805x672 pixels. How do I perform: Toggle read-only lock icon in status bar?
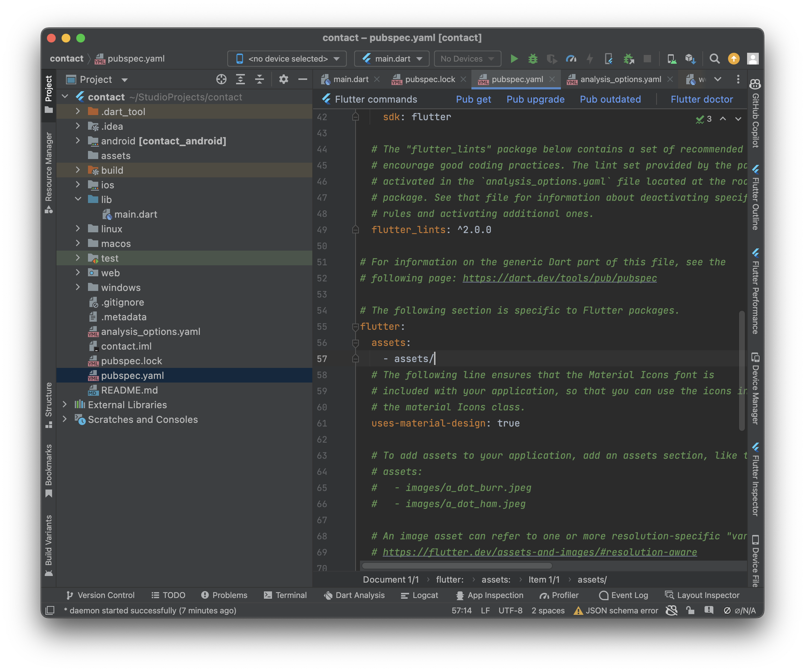pyautogui.click(x=690, y=610)
